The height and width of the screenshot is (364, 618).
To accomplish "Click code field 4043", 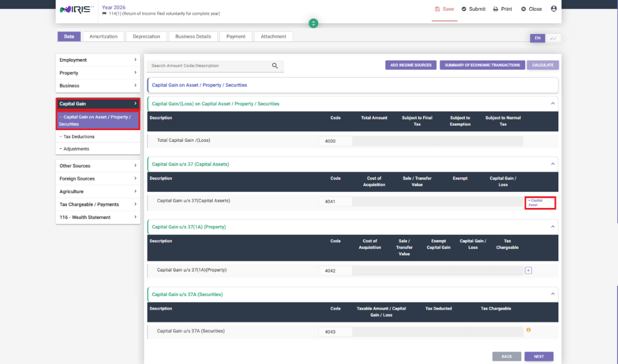I will [335, 332].
